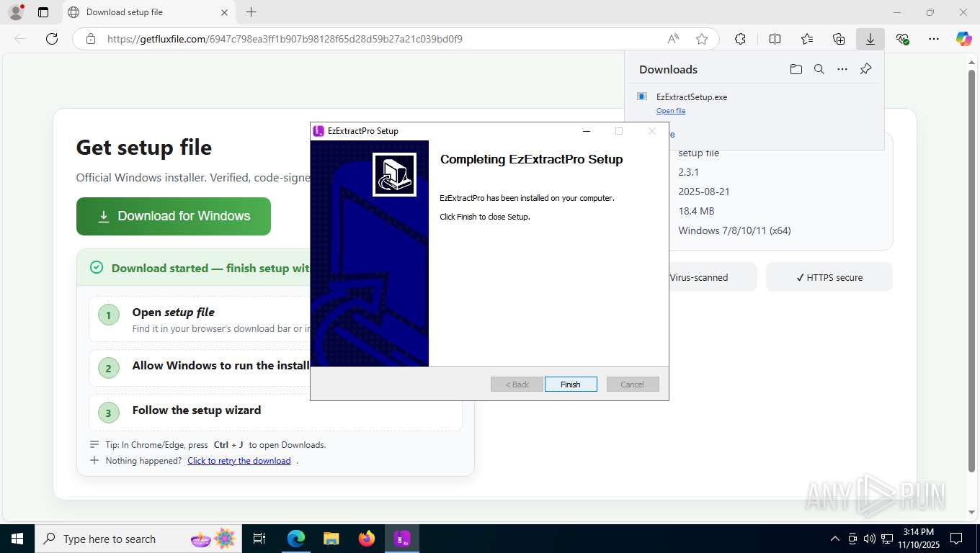Click the Downloads toolbar icon
Screen dimensions: 980x553
point(870,39)
